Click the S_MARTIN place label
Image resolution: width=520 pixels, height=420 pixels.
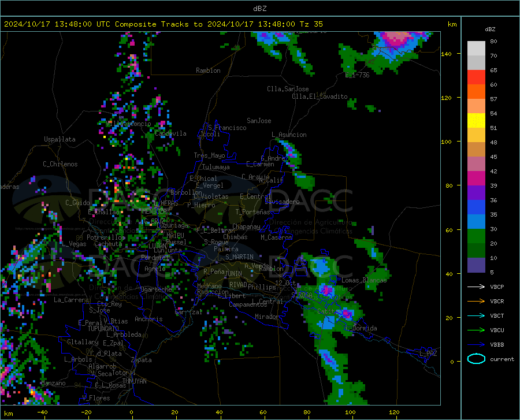click(x=239, y=257)
